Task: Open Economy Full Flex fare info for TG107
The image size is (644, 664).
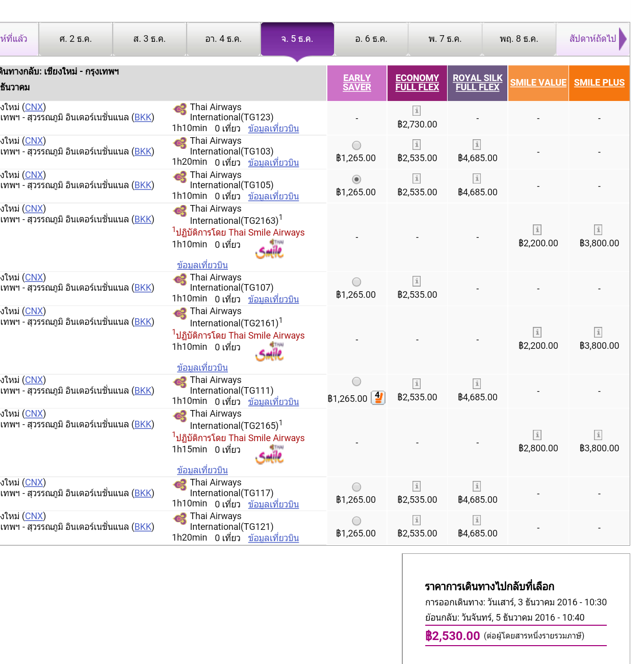Action: pos(417,281)
